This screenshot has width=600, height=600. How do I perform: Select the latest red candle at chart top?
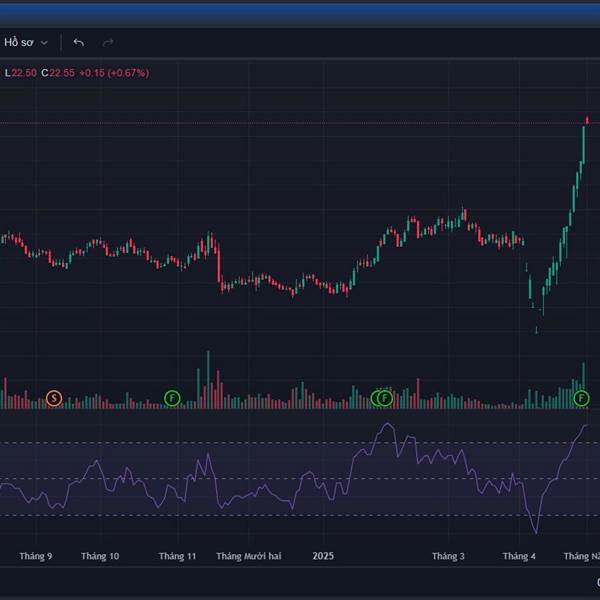[x=587, y=121]
